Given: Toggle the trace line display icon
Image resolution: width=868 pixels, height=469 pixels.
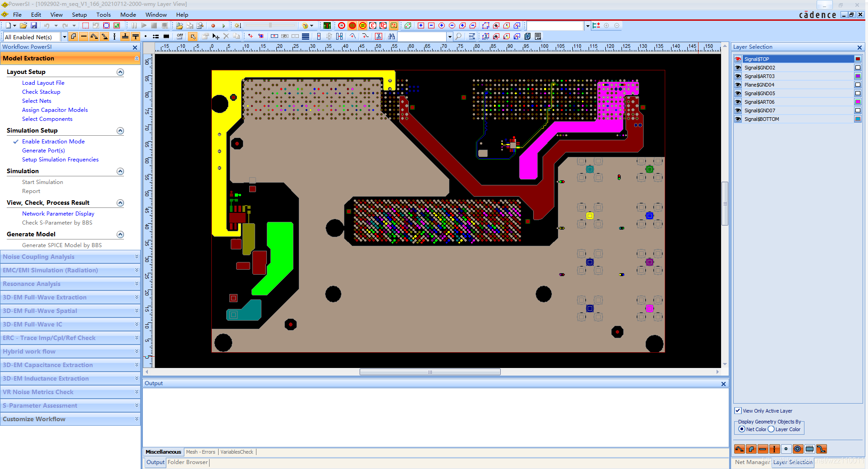Looking at the screenshot, I should click(x=84, y=37).
